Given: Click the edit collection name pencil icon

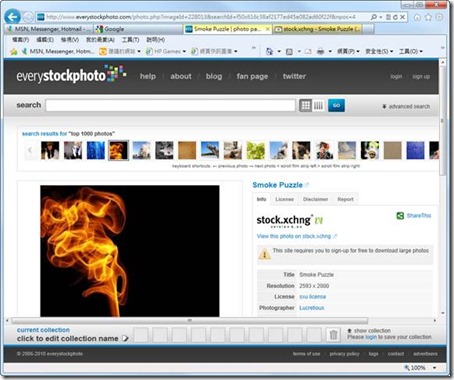Looking at the screenshot, I should [x=125, y=339].
